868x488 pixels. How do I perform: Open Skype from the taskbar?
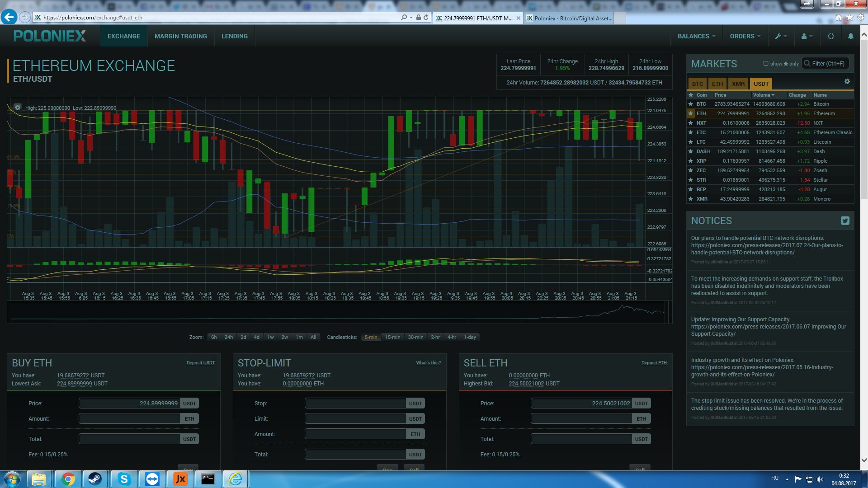coord(124,479)
